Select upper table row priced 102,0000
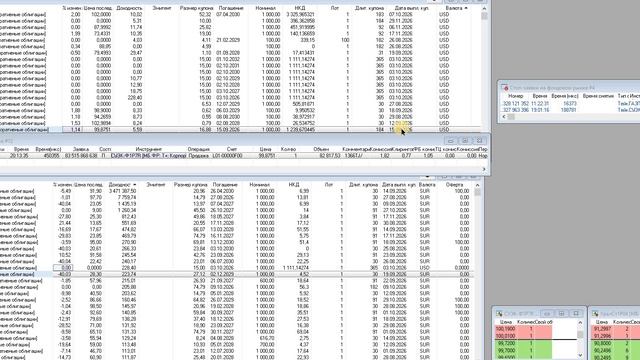 pos(241,14)
